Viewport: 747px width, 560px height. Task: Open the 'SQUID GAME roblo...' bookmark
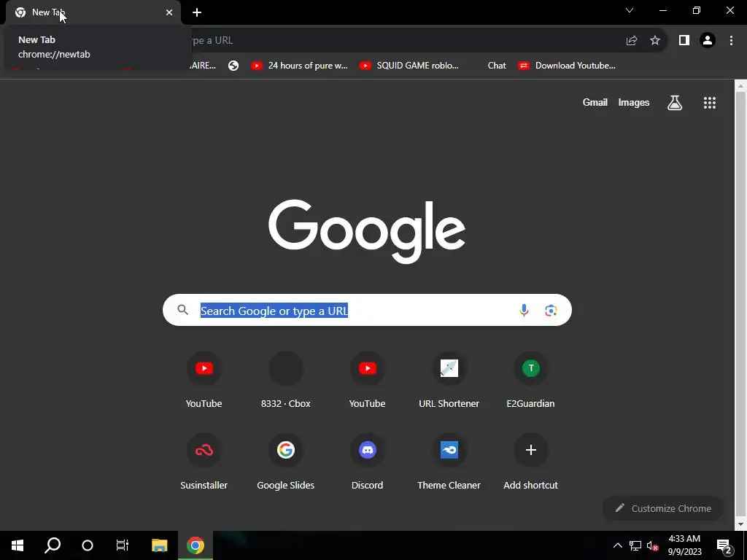[409, 66]
